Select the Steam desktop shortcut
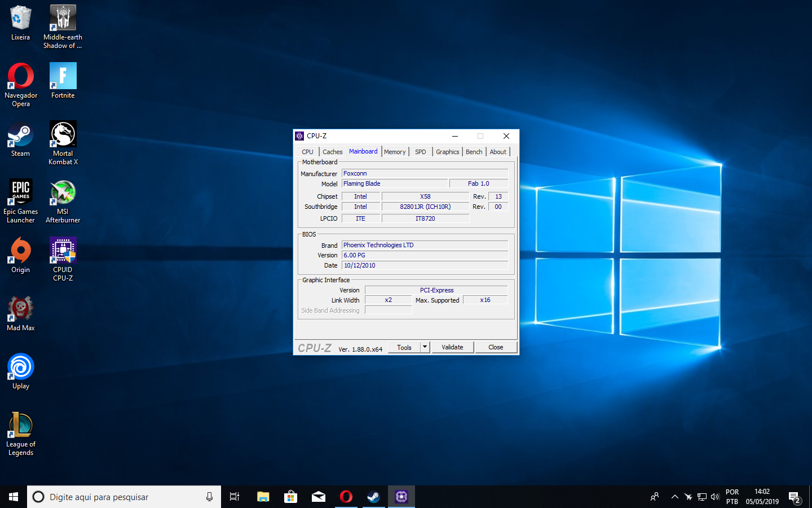The image size is (812, 508). pyautogui.click(x=20, y=139)
